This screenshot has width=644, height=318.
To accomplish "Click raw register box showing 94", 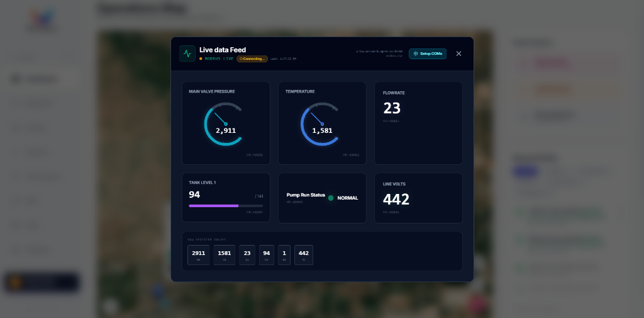I will click(x=267, y=255).
